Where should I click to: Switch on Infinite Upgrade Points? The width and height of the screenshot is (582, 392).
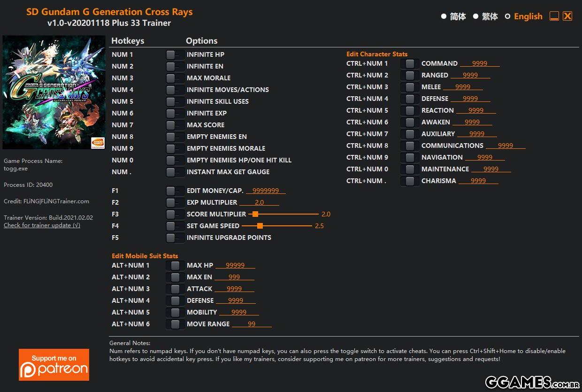(175, 238)
